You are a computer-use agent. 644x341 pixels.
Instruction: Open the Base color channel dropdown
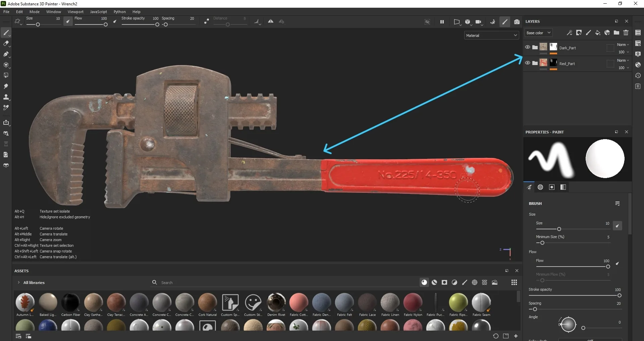[538, 33]
